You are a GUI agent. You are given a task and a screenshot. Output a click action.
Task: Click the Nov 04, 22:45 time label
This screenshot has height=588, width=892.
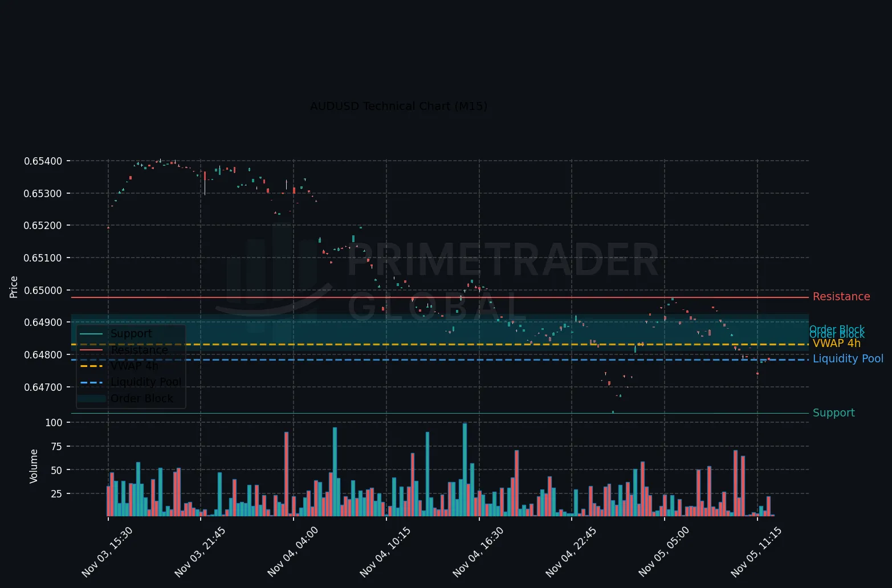pyautogui.click(x=571, y=552)
